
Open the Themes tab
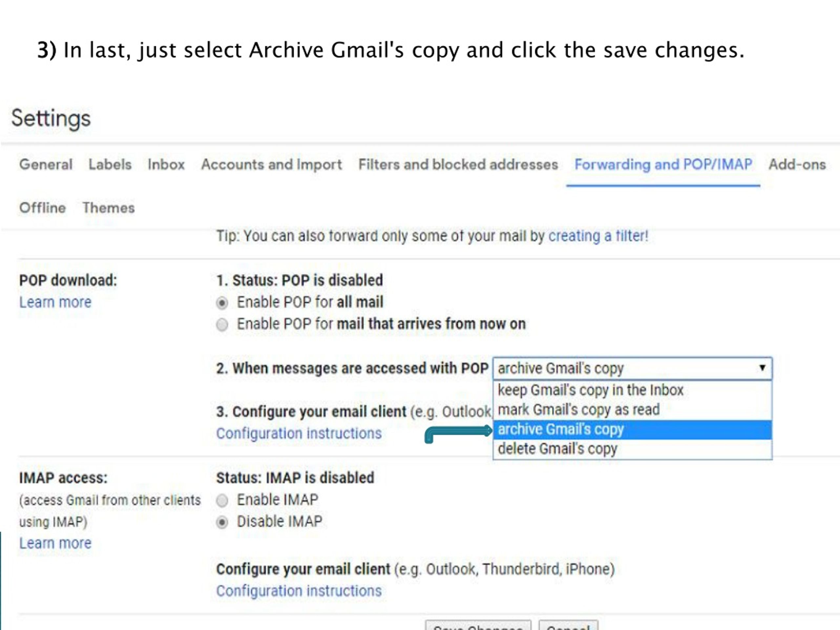[x=109, y=208]
